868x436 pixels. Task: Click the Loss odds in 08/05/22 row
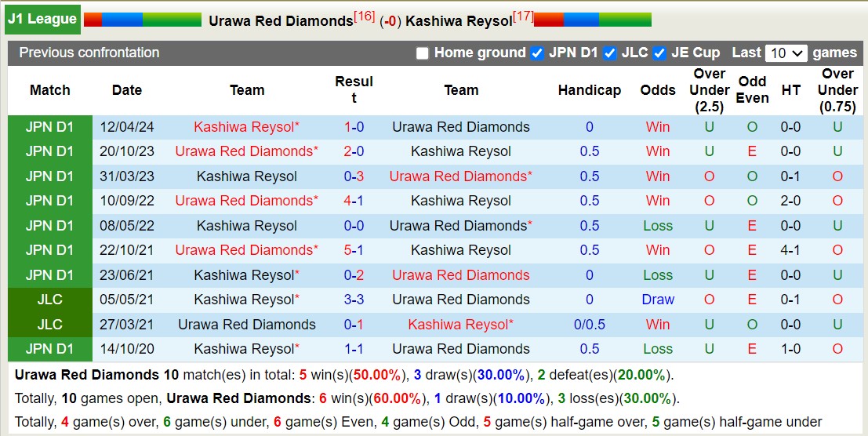pos(658,226)
